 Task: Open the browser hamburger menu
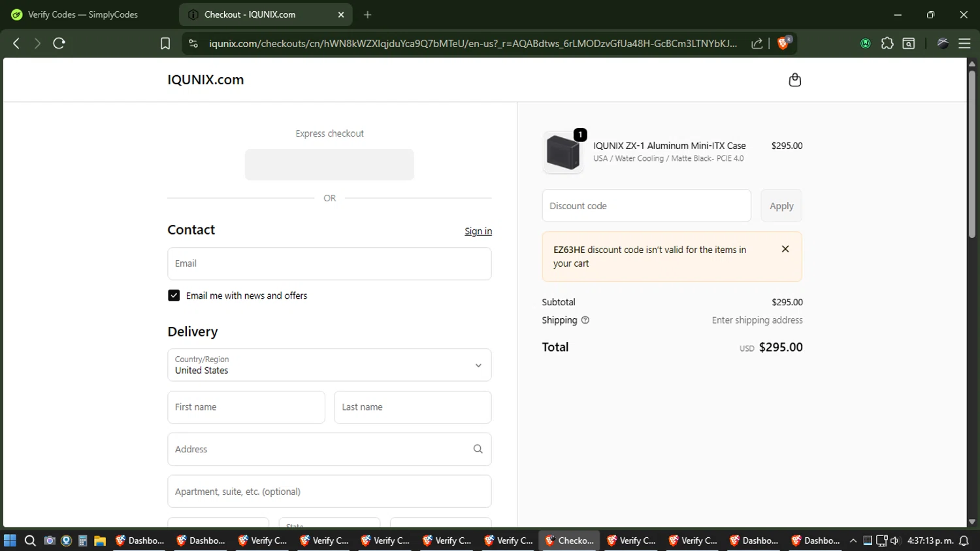pyautogui.click(x=964, y=43)
